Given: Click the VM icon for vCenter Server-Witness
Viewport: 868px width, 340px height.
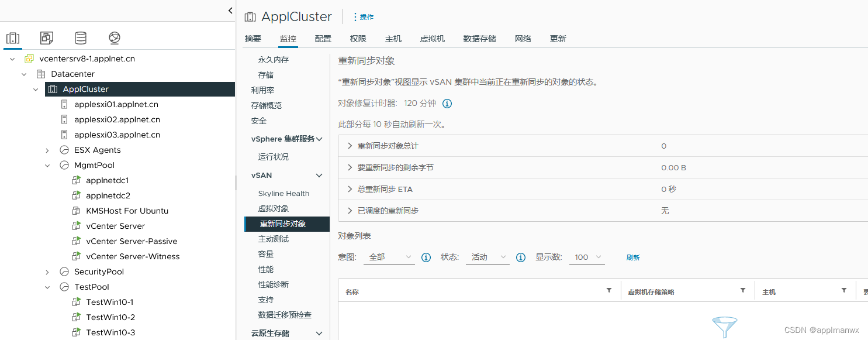Looking at the screenshot, I should click(x=76, y=256).
